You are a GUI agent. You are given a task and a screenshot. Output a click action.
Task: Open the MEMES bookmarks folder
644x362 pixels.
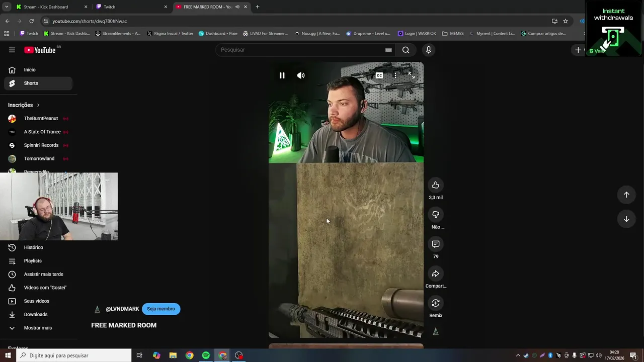tap(453, 34)
